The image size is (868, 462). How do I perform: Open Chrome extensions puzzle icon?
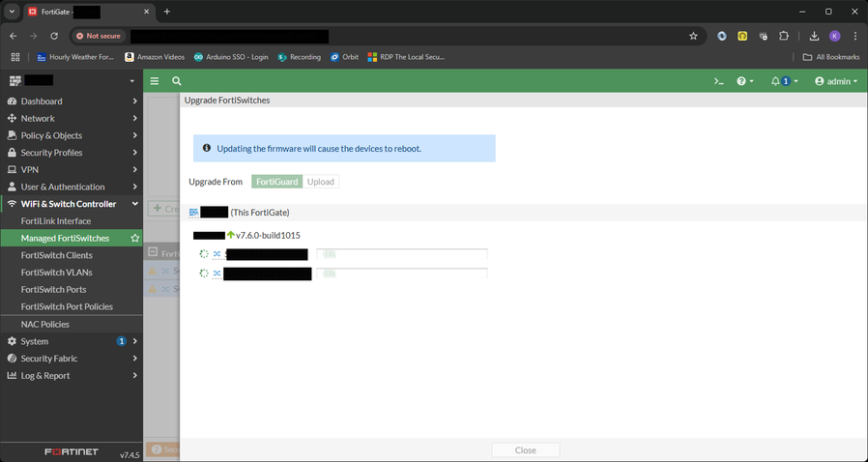[x=784, y=36]
